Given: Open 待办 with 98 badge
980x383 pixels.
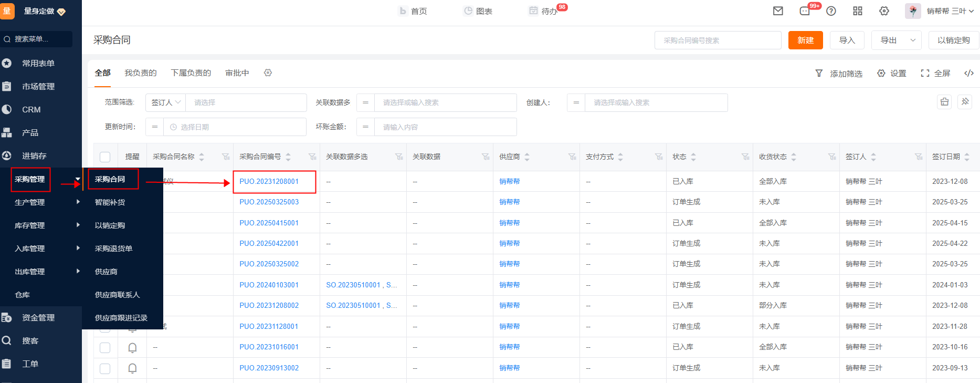Looking at the screenshot, I should click(544, 11).
